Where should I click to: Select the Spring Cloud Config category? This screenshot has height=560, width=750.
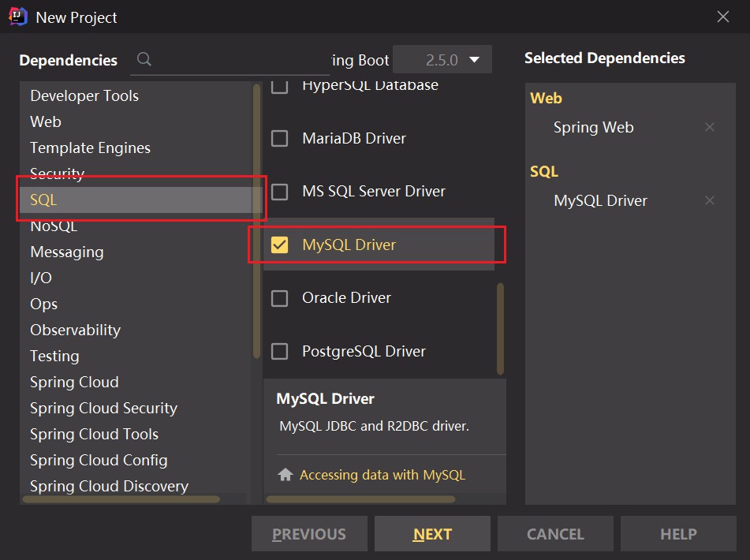(x=136, y=460)
